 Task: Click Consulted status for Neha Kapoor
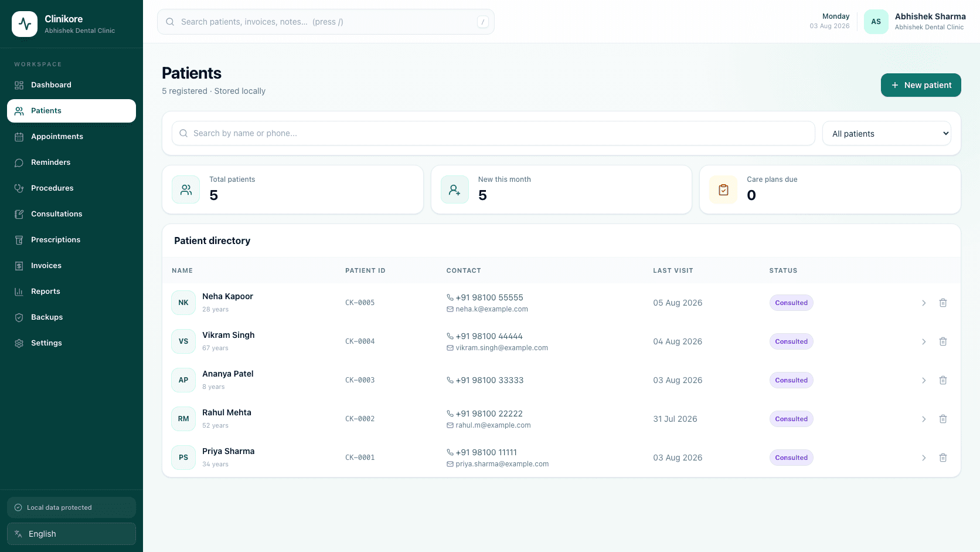[x=791, y=303]
